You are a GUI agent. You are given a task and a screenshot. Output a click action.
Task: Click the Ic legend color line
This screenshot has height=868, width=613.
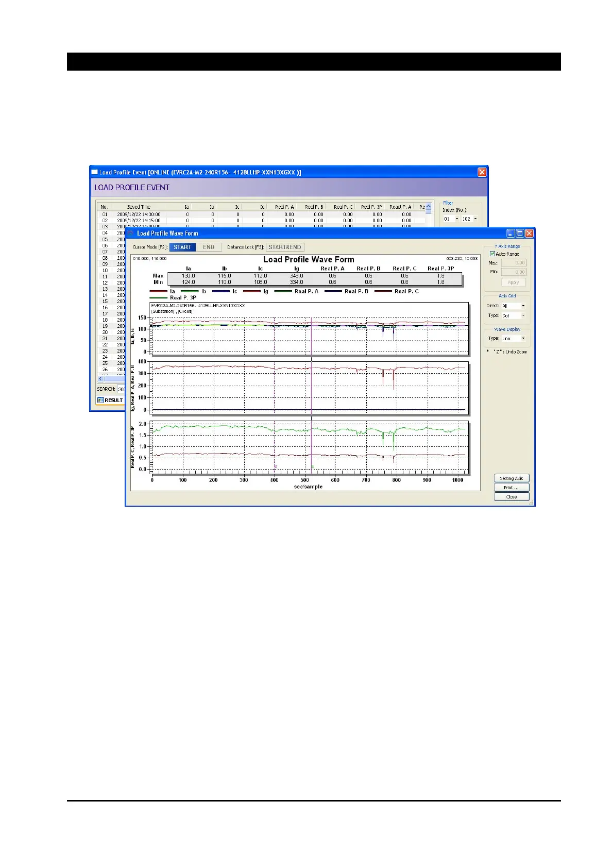pos(220,292)
